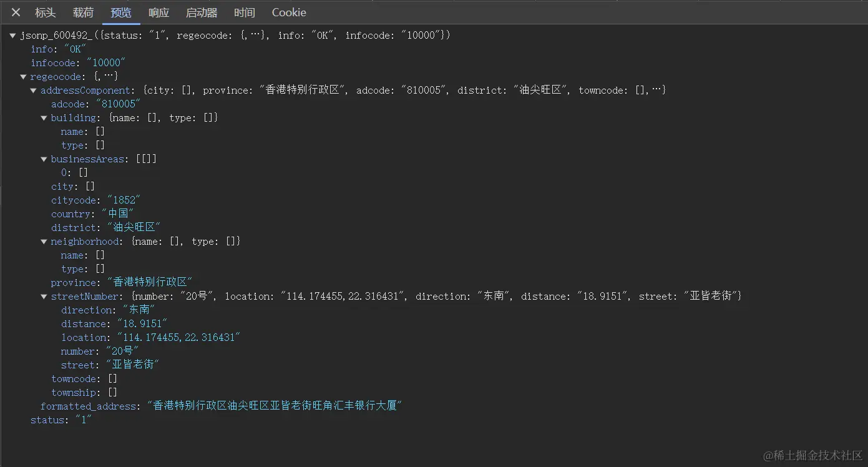
Task: Open the 启动器 tab
Action: click(202, 12)
